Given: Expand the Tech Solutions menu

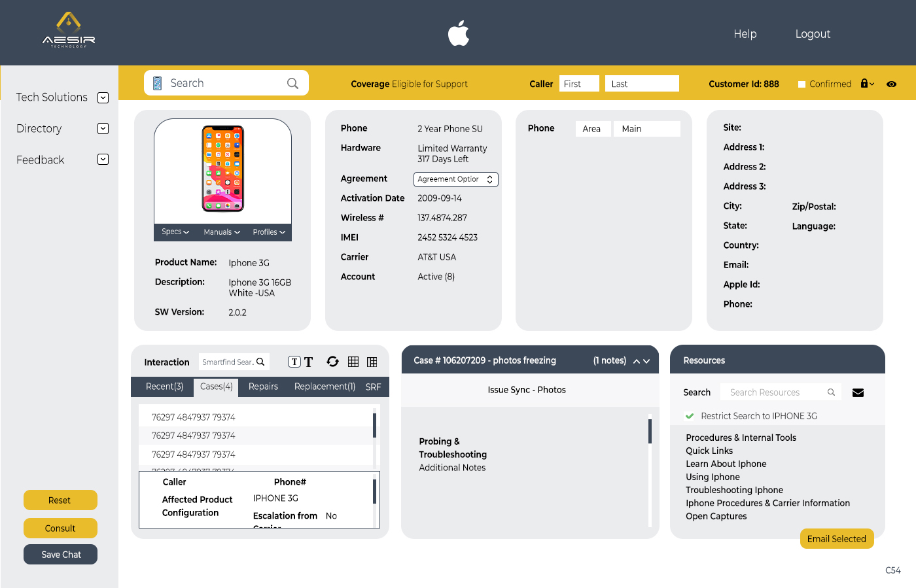Looking at the screenshot, I should pyautogui.click(x=103, y=97).
